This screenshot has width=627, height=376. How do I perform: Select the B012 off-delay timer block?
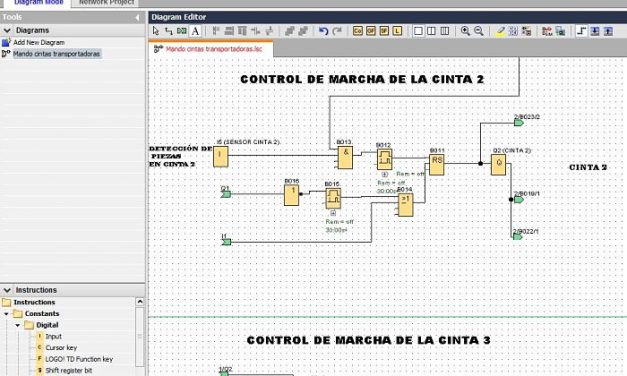click(x=385, y=159)
